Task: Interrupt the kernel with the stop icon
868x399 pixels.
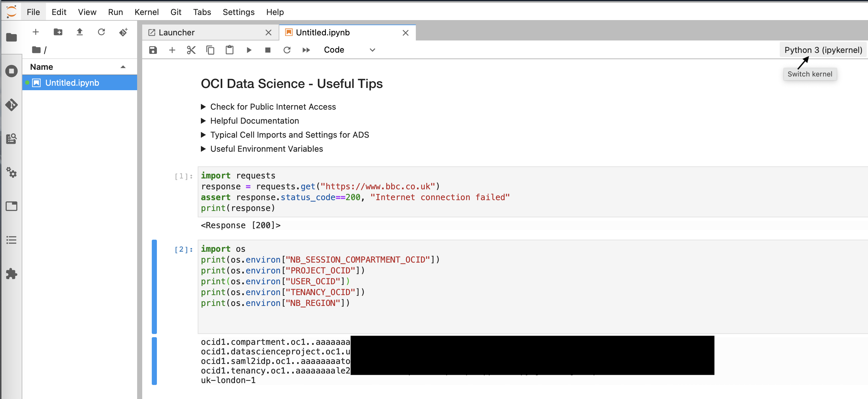Action: [268, 49]
